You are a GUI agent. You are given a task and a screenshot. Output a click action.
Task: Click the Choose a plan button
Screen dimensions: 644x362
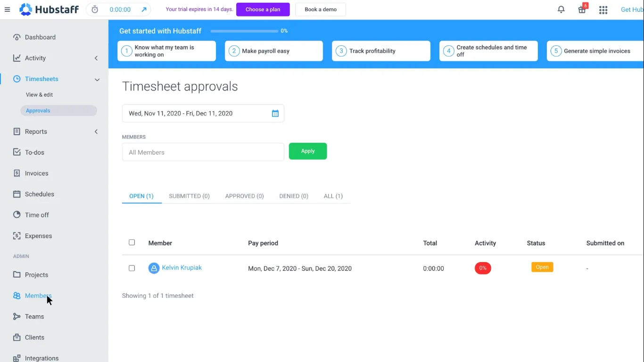(263, 9)
